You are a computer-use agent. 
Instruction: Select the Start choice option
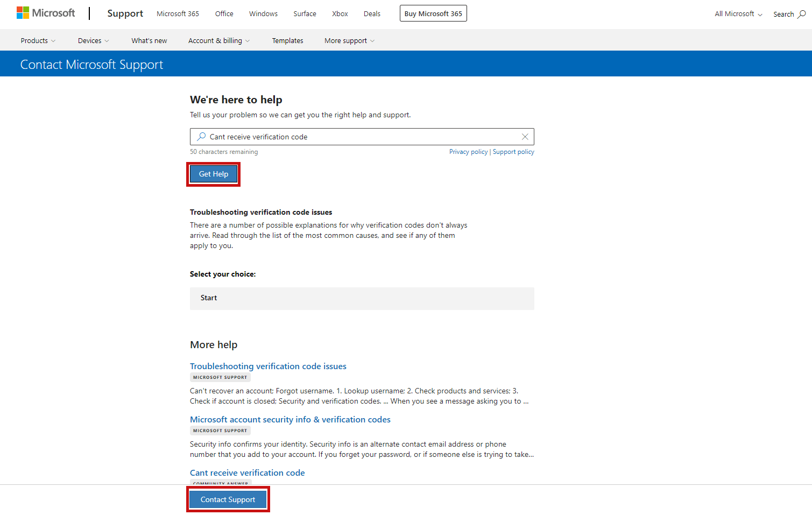[x=362, y=298]
